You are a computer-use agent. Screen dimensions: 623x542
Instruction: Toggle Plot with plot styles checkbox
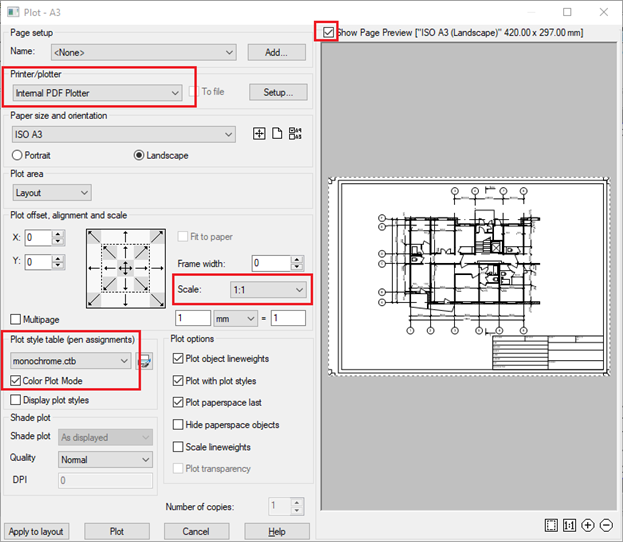pyautogui.click(x=178, y=381)
